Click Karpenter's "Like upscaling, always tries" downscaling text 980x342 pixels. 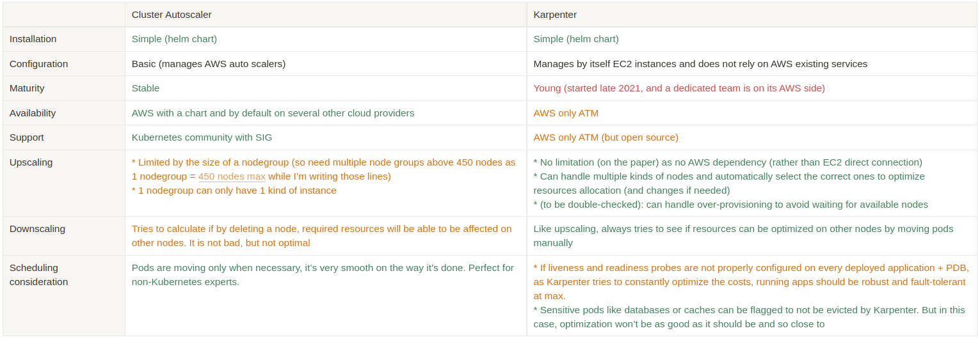[x=743, y=236]
